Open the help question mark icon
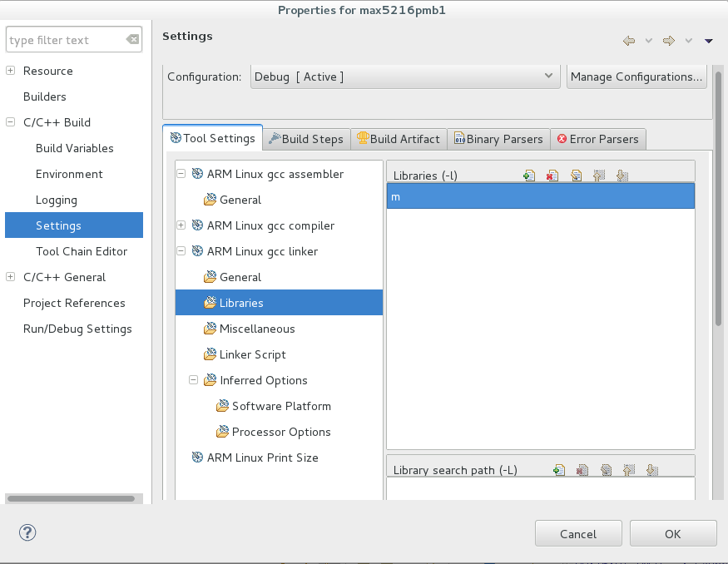Screen dimensions: 728x564 click(27, 532)
